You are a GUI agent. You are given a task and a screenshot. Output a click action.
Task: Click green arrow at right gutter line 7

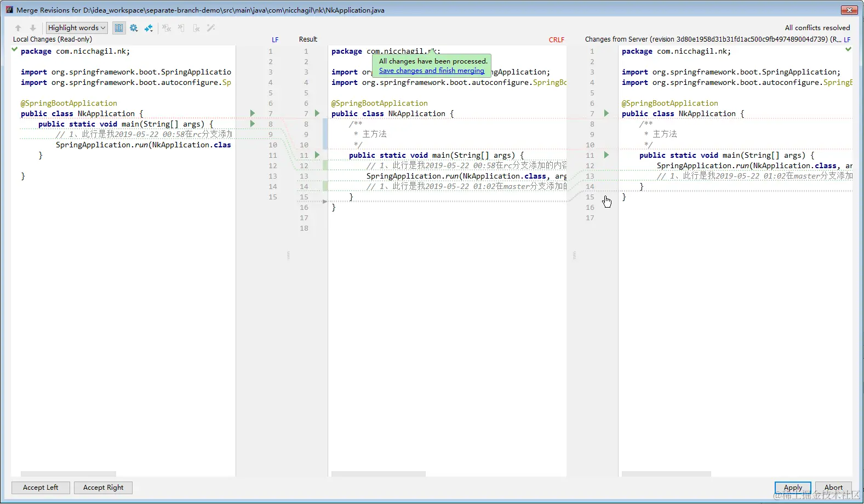606,113
